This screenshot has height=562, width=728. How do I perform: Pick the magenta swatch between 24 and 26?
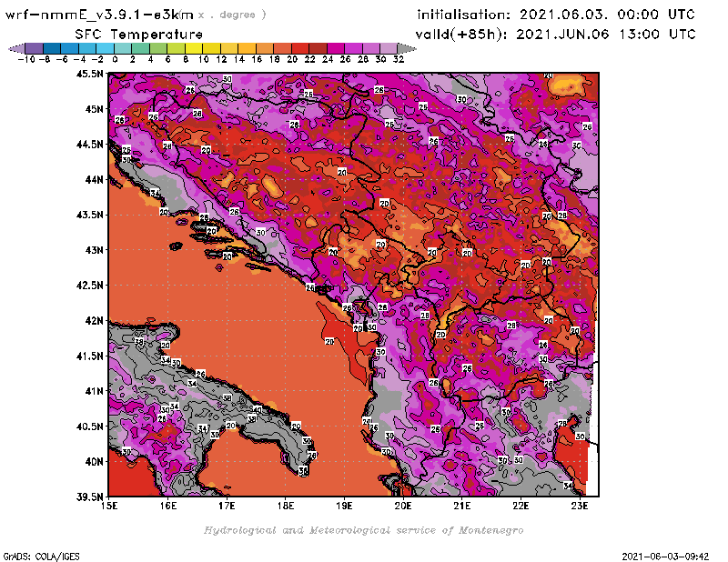pyautogui.click(x=336, y=48)
